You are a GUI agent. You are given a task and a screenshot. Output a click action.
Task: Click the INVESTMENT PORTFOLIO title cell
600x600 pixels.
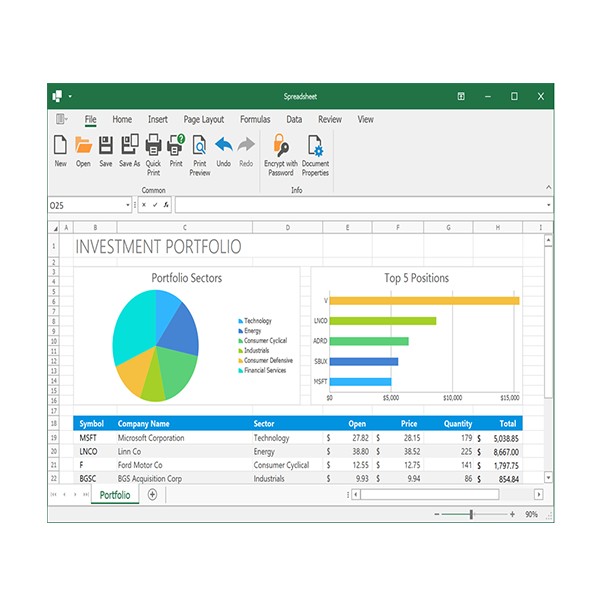click(158, 246)
